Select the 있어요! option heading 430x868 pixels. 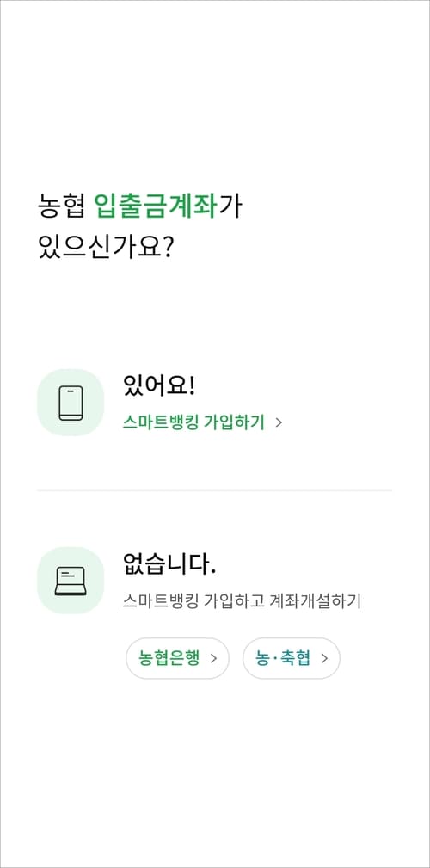[x=159, y=386]
